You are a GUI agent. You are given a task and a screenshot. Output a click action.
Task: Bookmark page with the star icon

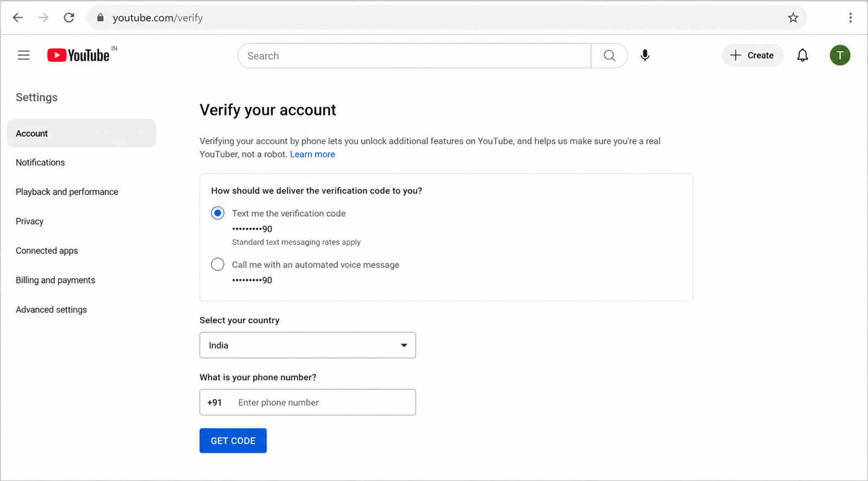pos(793,18)
